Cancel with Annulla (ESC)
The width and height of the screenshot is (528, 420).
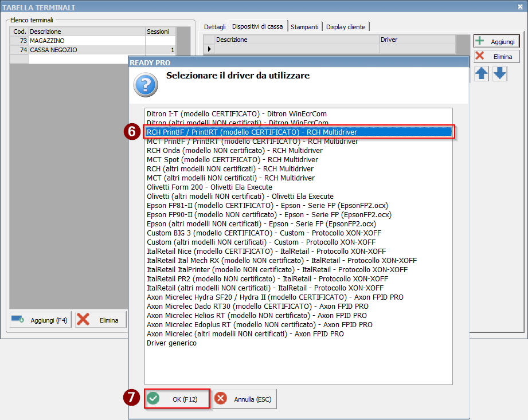click(245, 399)
